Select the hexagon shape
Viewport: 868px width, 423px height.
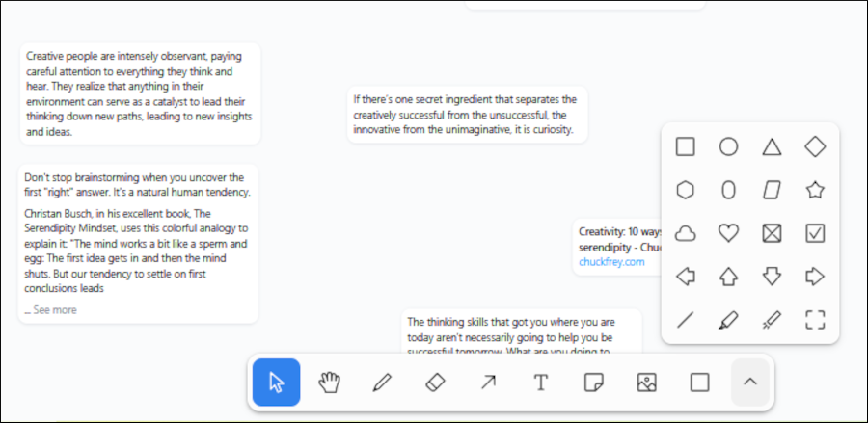point(685,190)
